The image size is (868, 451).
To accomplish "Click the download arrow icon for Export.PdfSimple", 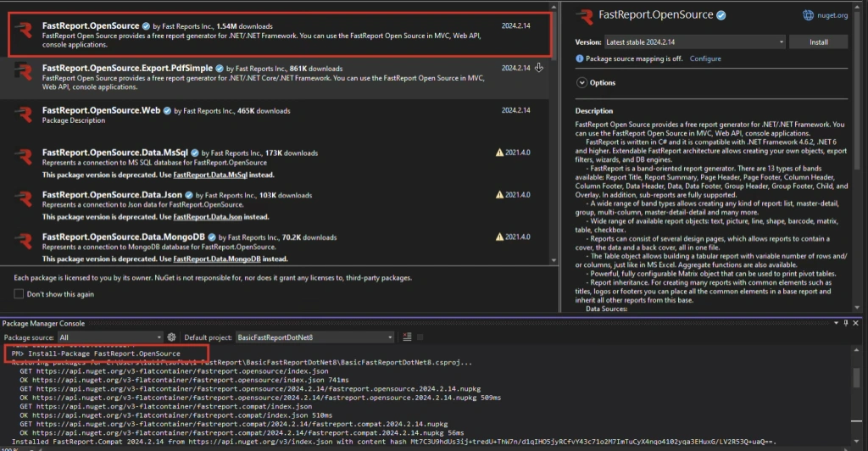I will (538, 68).
